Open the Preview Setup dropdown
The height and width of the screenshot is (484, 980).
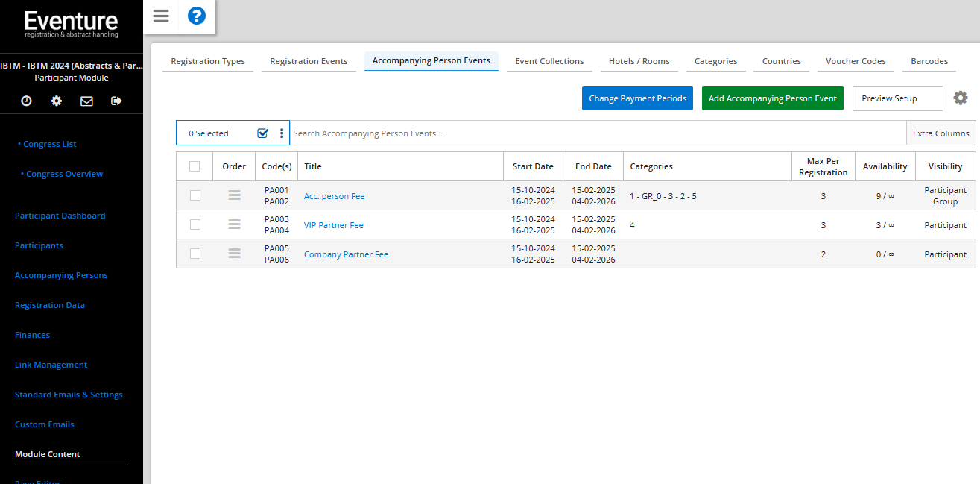click(897, 98)
